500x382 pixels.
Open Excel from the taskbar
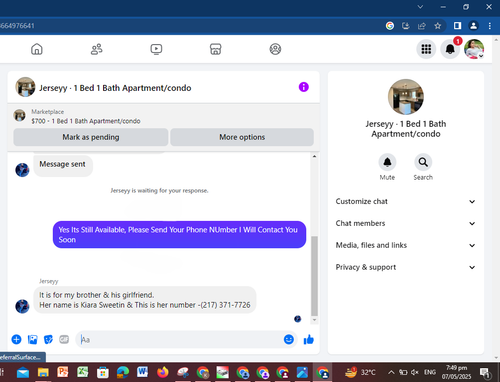pyautogui.click(x=83, y=372)
